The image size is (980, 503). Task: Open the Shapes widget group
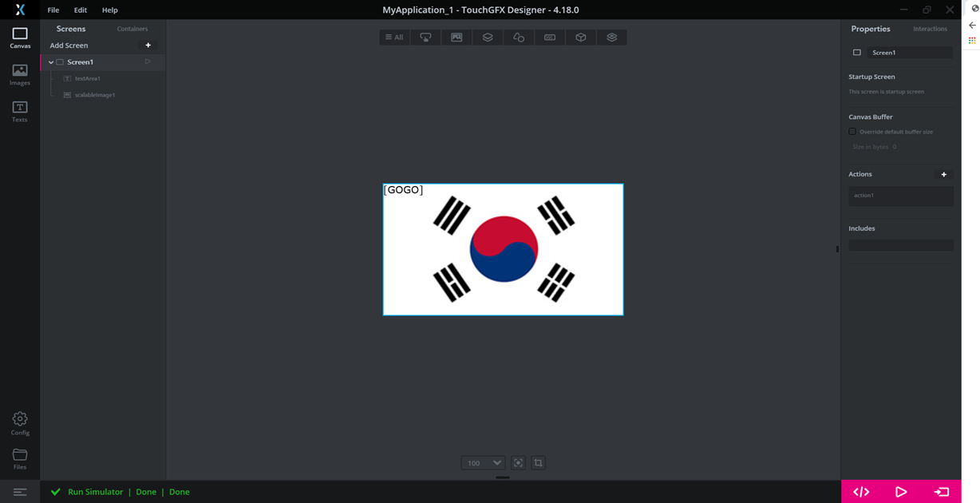click(x=519, y=38)
